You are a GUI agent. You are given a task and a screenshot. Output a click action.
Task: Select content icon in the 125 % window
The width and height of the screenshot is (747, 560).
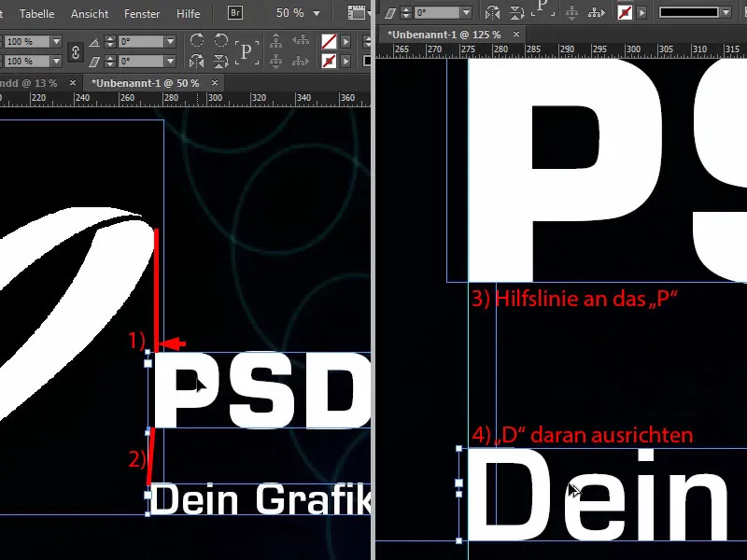click(x=571, y=13)
